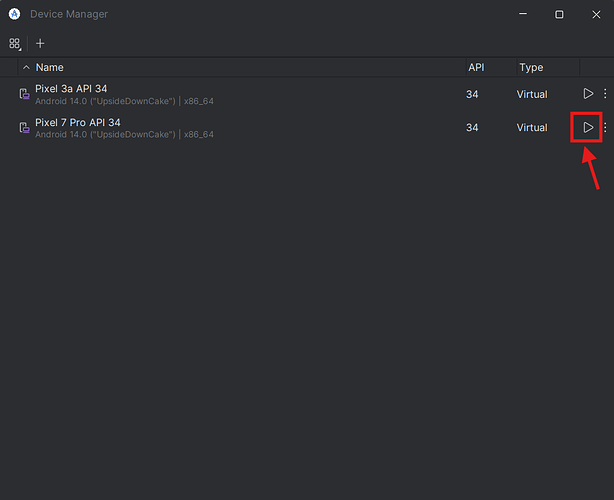Open more options for Pixel 3a API 34

605,94
